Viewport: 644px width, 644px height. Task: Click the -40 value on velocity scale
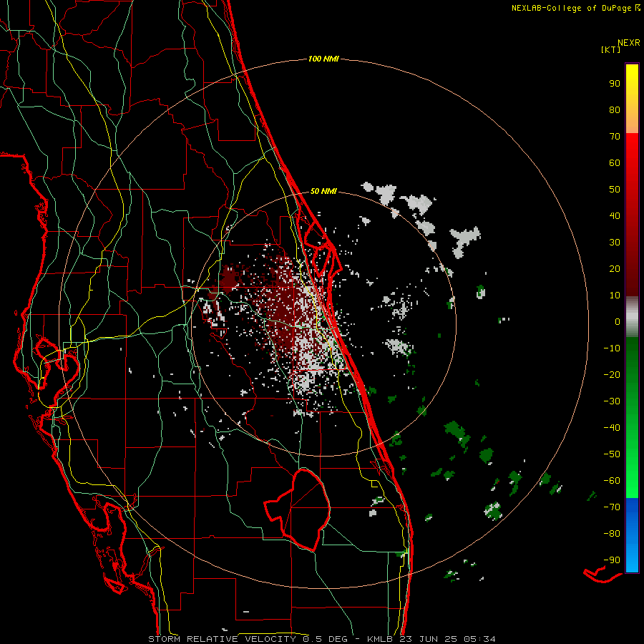click(x=612, y=428)
